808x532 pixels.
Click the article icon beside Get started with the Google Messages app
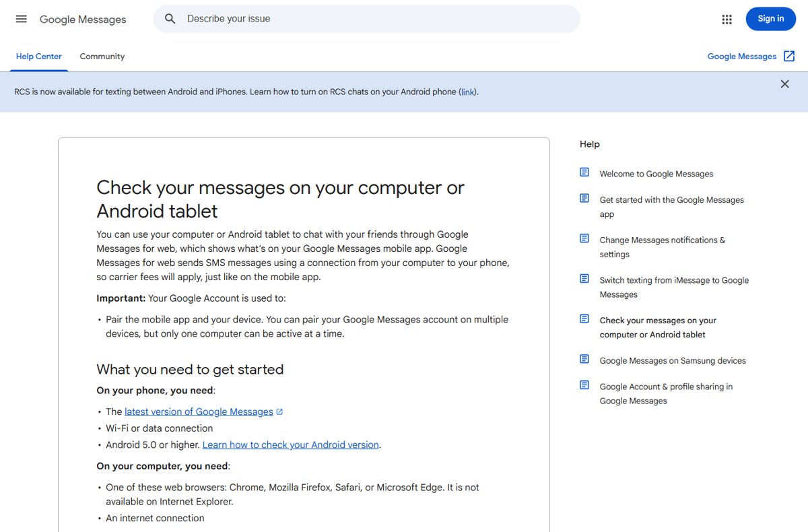(584, 199)
